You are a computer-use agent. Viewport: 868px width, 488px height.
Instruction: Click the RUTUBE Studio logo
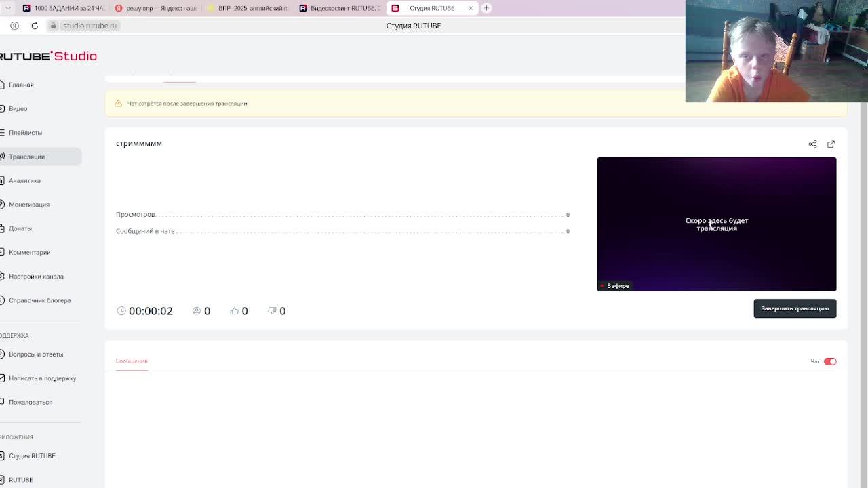(48, 56)
